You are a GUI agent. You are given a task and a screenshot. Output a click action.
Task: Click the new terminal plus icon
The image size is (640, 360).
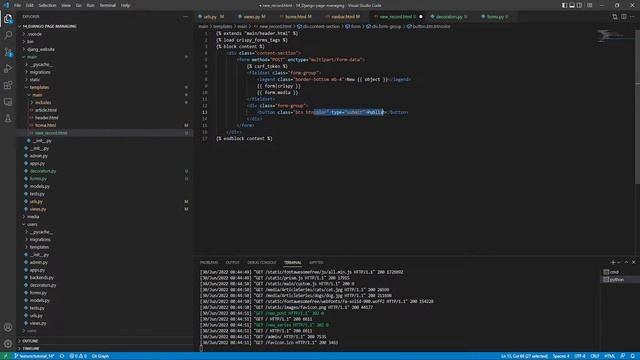[x=613, y=262]
